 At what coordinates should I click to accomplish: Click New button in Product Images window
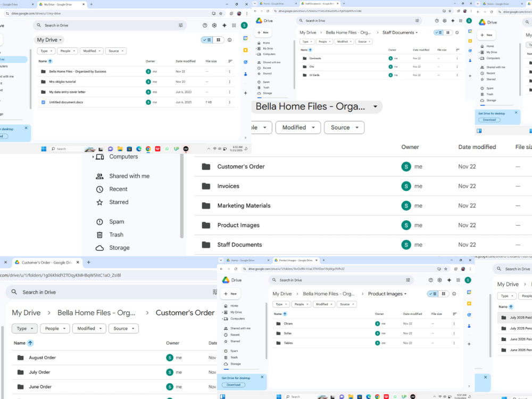pyautogui.click(x=230, y=294)
